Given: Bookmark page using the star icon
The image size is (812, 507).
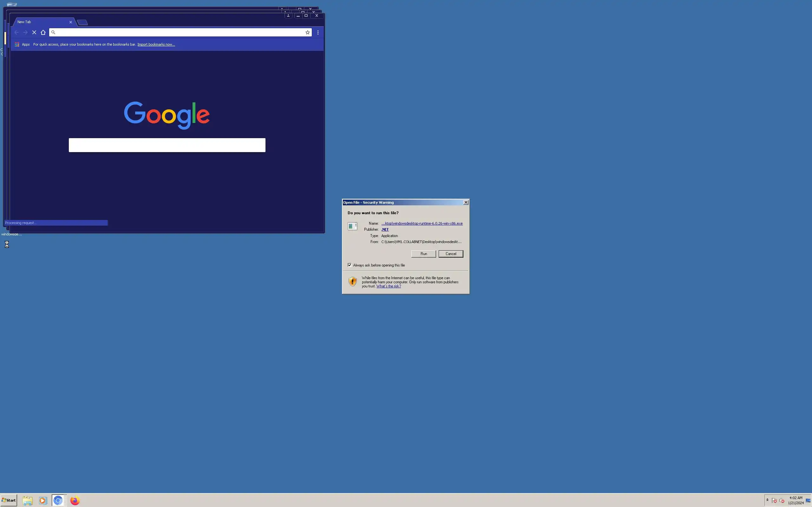Looking at the screenshot, I should pos(307,33).
